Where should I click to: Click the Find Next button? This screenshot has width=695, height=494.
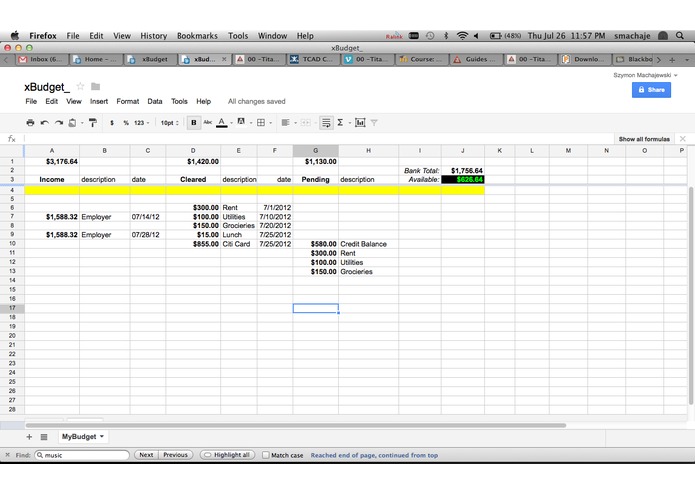click(x=146, y=455)
